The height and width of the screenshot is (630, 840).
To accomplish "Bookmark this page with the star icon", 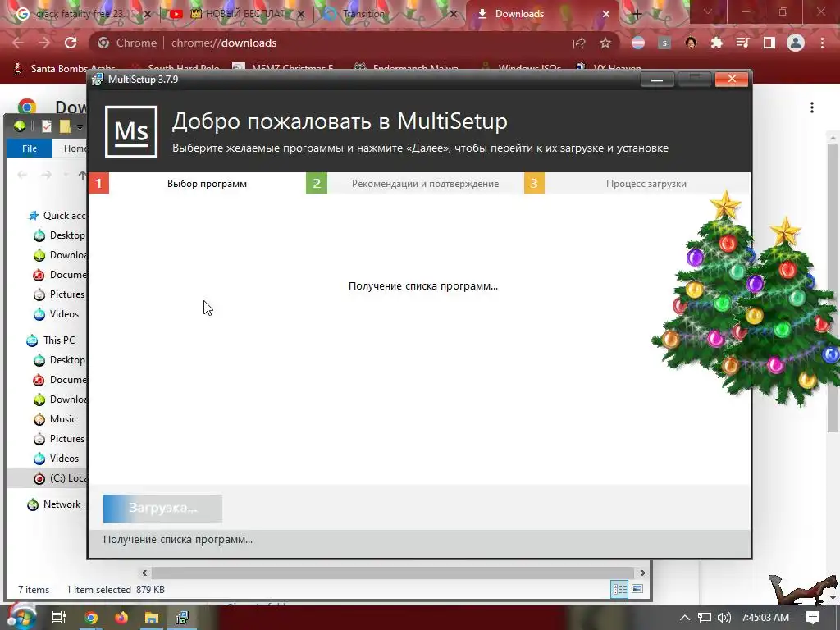I will 605,43.
